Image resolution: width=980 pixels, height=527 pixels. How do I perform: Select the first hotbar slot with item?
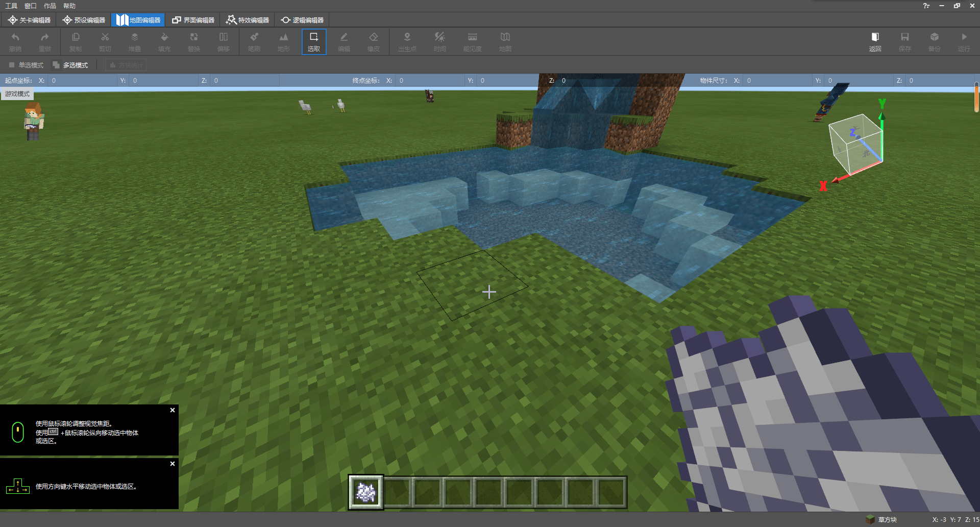pyautogui.click(x=366, y=492)
